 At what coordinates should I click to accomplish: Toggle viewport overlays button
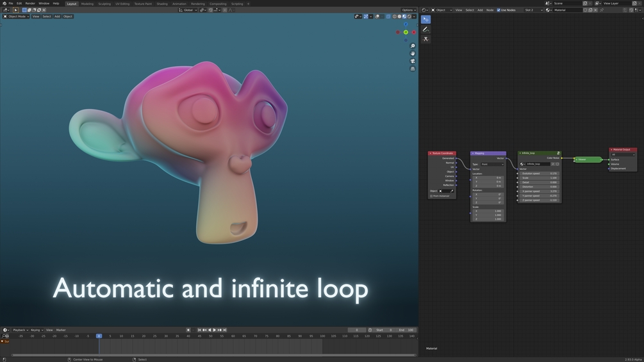tap(377, 17)
